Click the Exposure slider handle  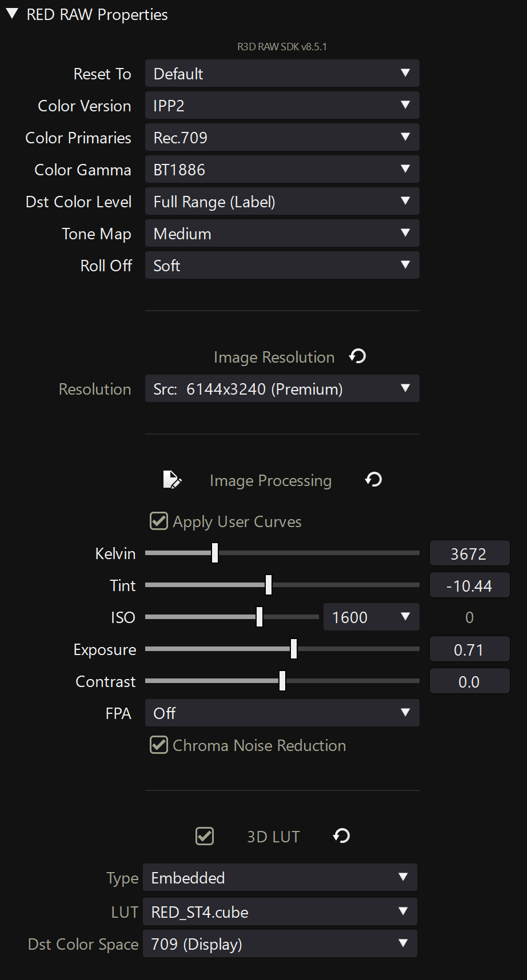[x=294, y=649]
